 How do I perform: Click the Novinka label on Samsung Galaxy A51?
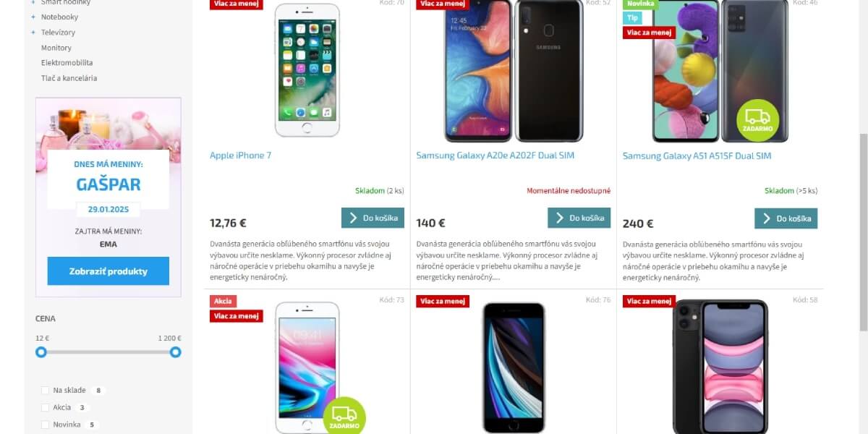pyautogui.click(x=640, y=3)
